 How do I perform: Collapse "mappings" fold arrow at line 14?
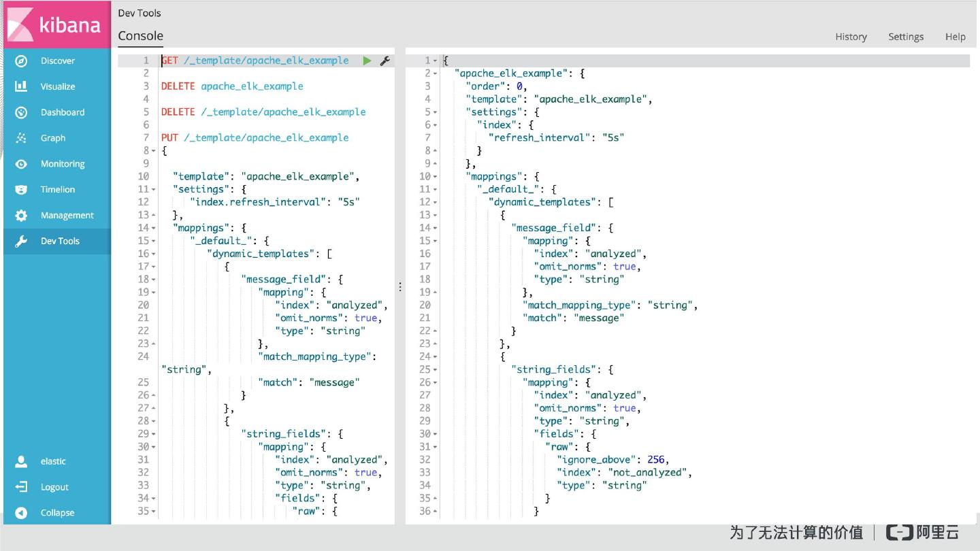point(154,228)
